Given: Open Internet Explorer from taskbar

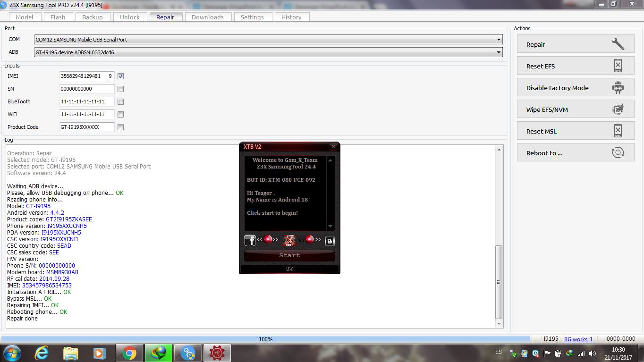Looking at the screenshot, I should tap(42, 353).
